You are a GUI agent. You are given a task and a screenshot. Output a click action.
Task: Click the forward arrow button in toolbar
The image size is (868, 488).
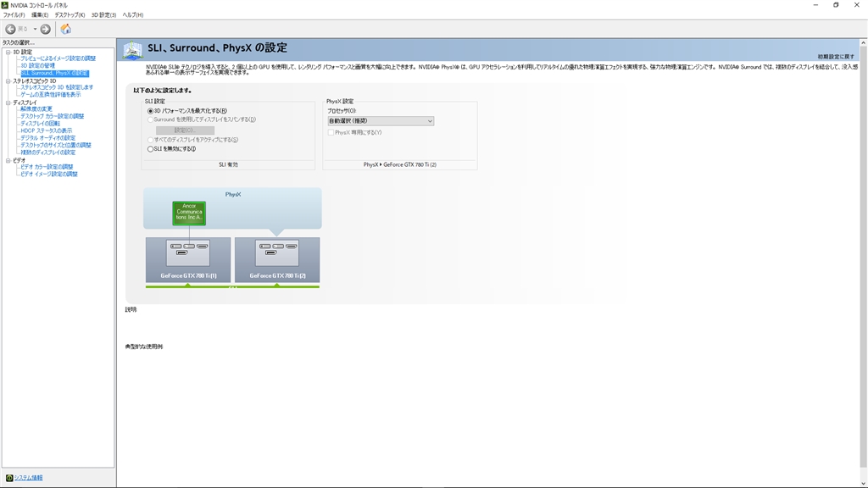pyautogui.click(x=46, y=29)
